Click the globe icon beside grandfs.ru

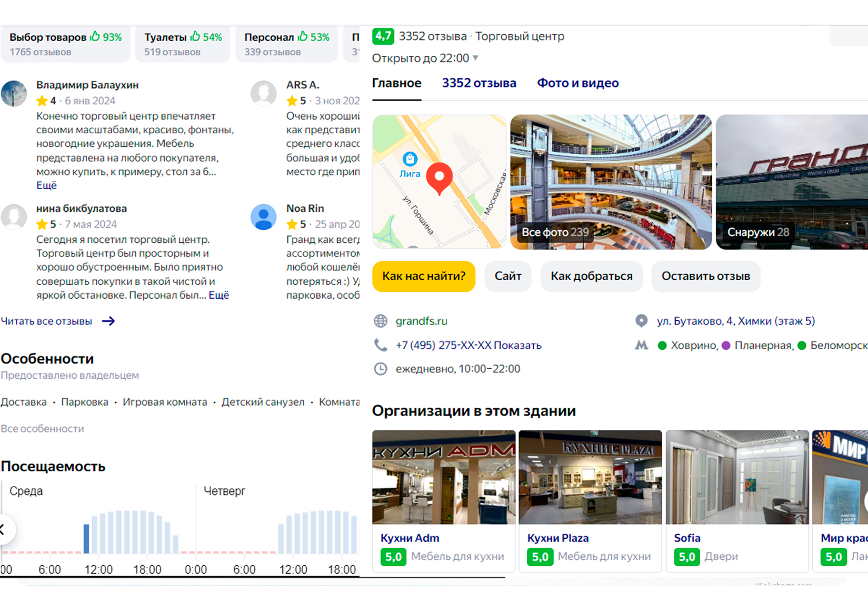(381, 321)
